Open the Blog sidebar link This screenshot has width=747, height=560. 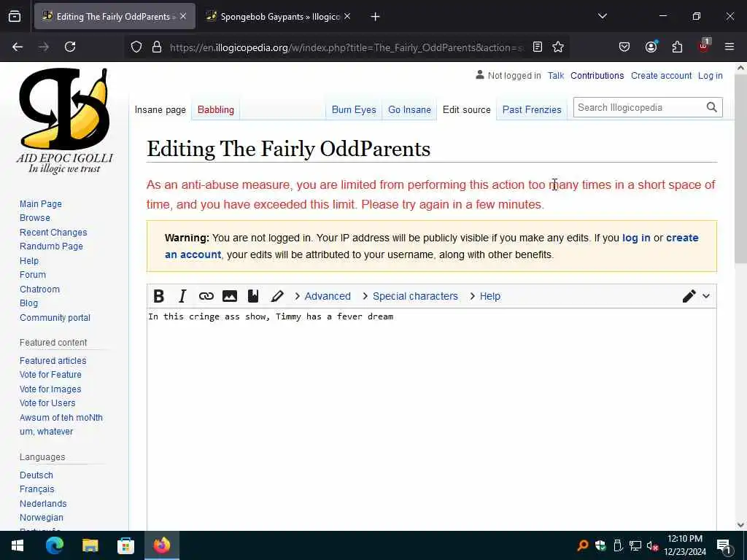pyautogui.click(x=28, y=303)
